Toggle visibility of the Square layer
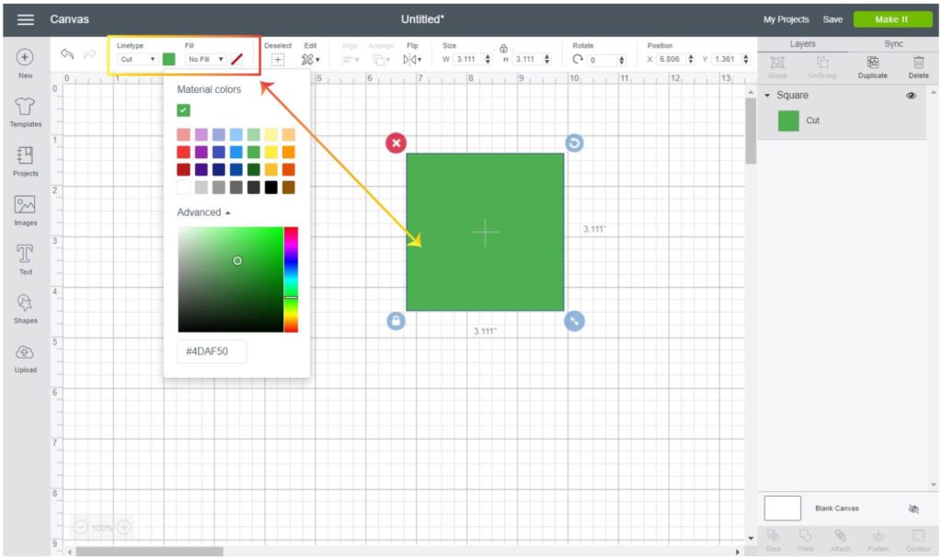The height and width of the screenshot is (560, 942). [911, 96]
